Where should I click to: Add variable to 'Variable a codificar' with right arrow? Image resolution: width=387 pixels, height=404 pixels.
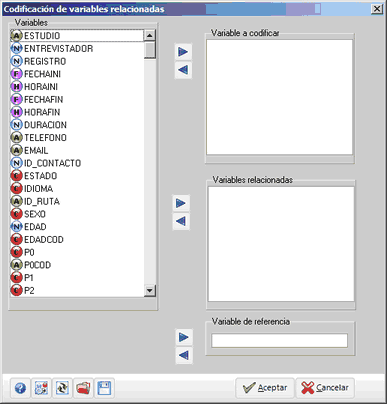(x=183, y=52)
